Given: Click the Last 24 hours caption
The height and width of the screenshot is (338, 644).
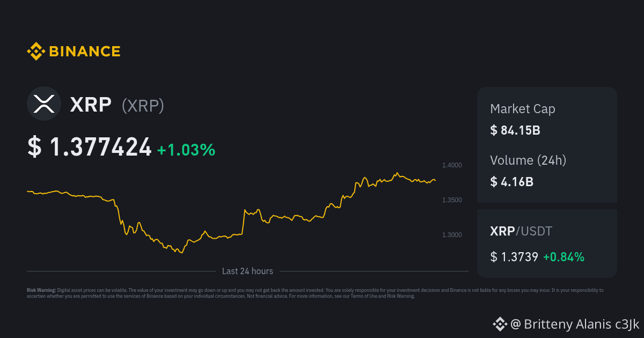Looking at the screenshot, I should pyautogui.click(x=247, y=271).
